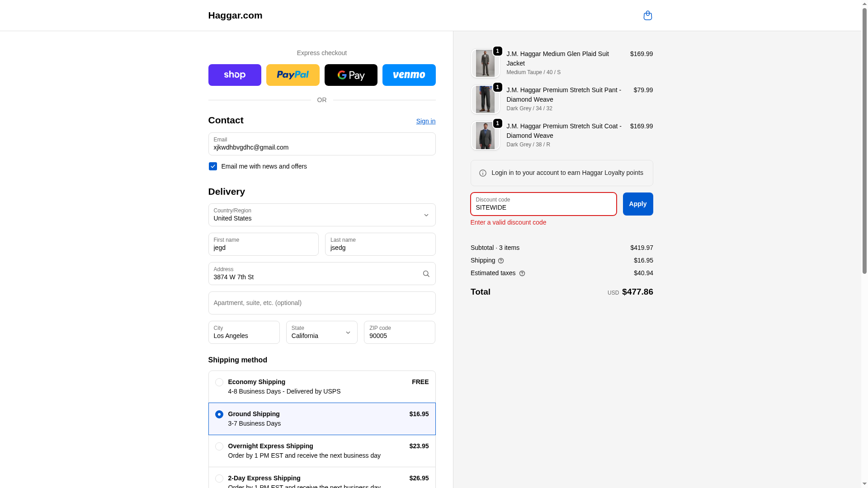The width and height of the screenshot is (868, 488).
Task: Click the "Dark Grey / 38 / R" variant text
Action: 528,145
